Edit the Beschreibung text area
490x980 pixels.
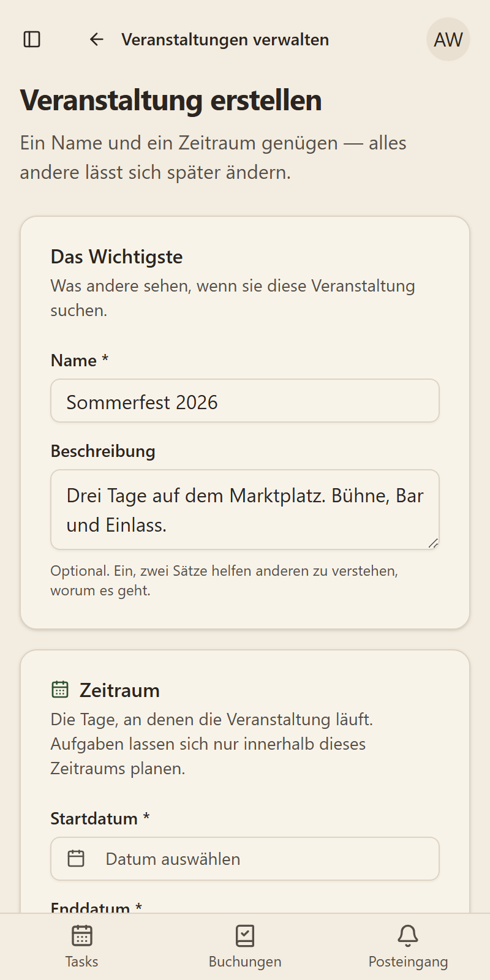click(x=245, y=510)
